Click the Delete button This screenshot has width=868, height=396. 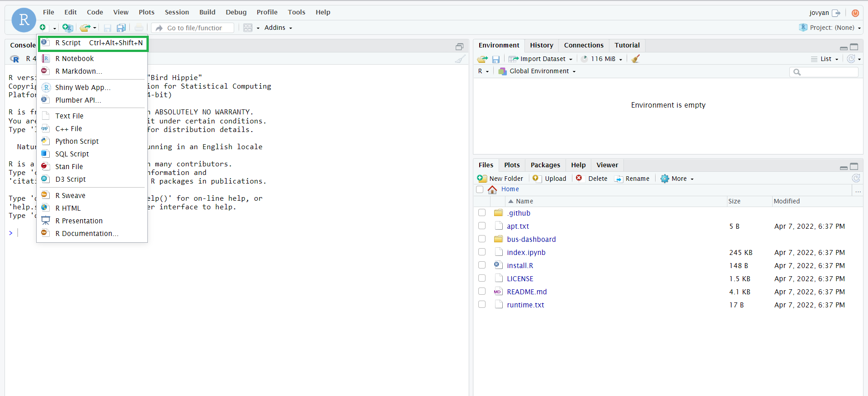pos(591,179)
